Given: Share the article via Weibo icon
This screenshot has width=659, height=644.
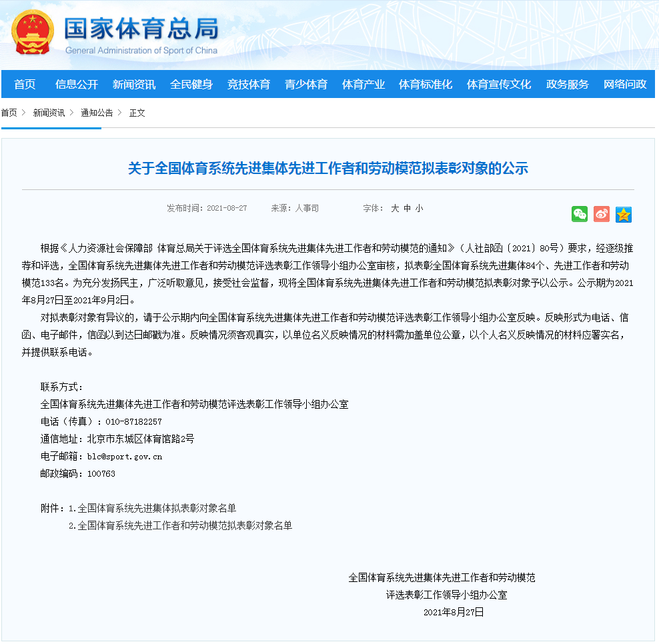Looking at the screenshot, I should coord(602,214).
